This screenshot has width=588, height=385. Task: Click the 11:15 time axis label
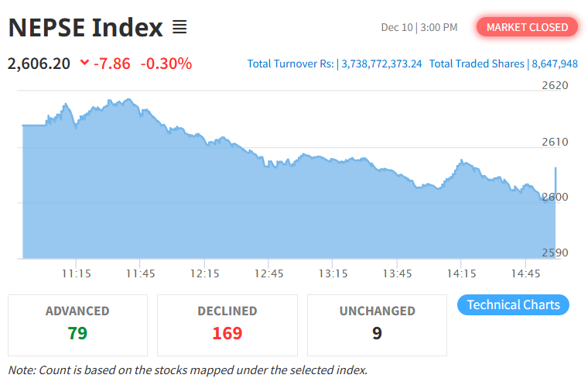pos(77,273)
